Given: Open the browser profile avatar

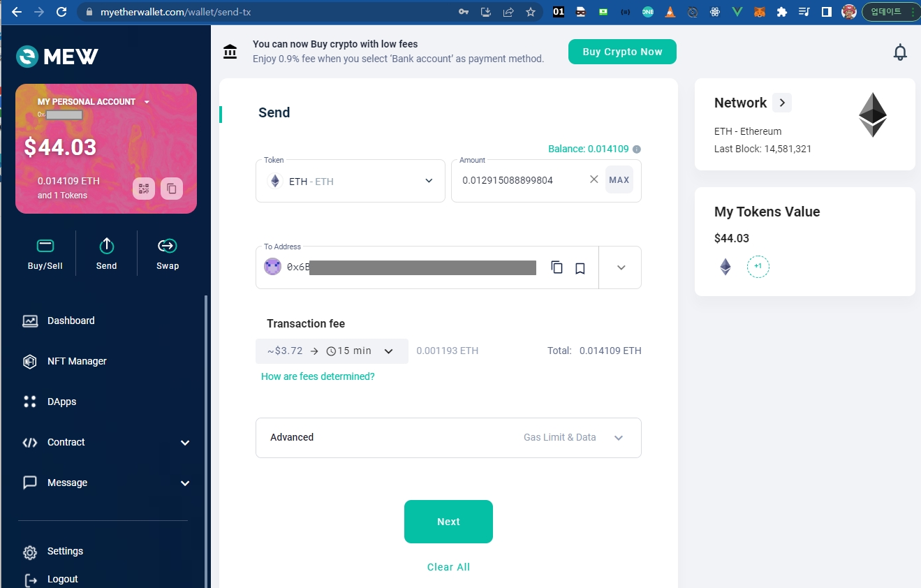Looking at the screenshot, I should click(849, 12).
